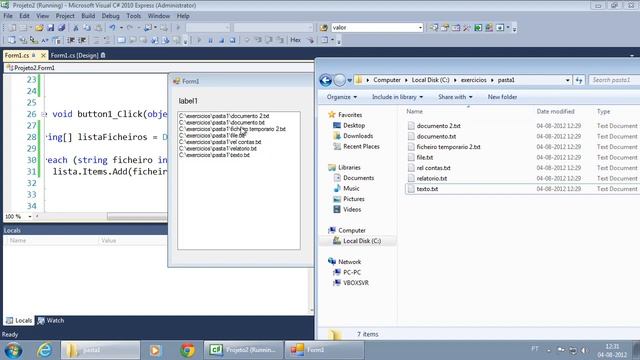Click the Copy toolbar icon
This screenshot has height=360, width=640.
[87, 28]
